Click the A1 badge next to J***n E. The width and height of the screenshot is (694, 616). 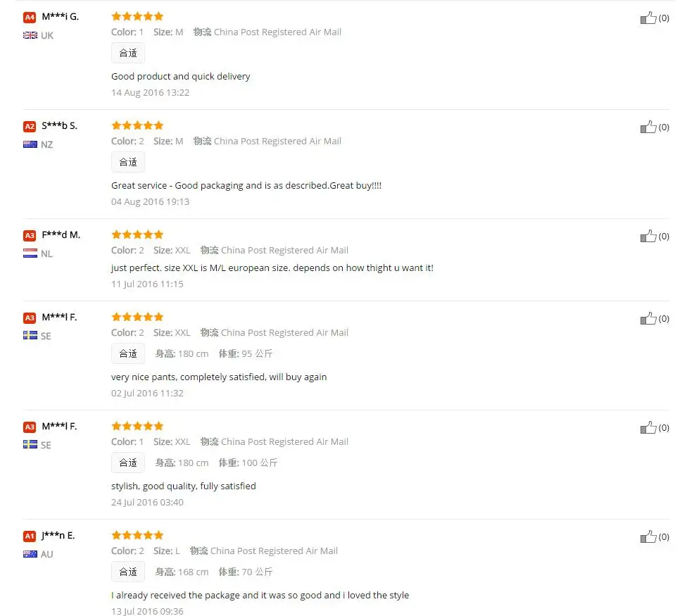coord(30,536)
